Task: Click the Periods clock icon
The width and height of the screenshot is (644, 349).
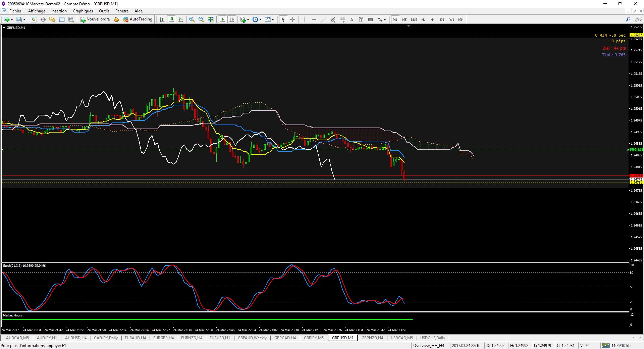Action: [255, 19]
